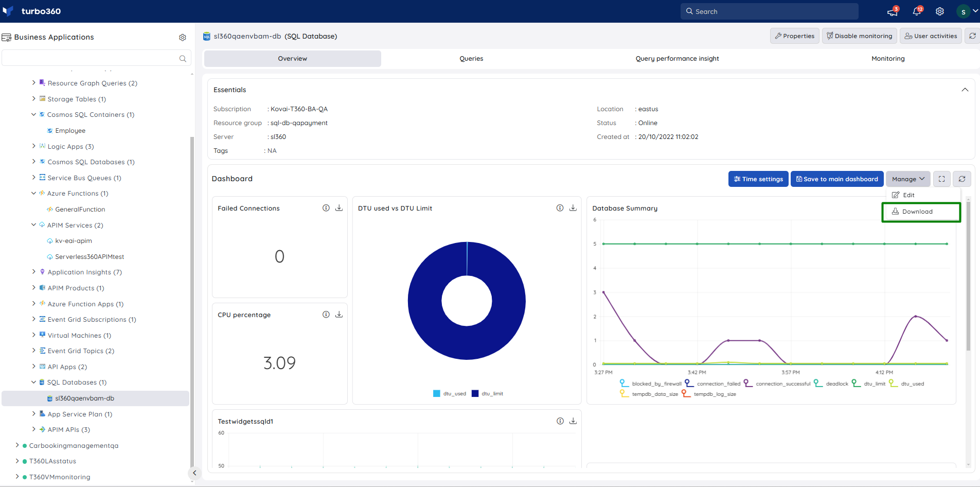Toggle deadlock series legend
The width and height of the screenshot is (980, 487).
point(831,384)
